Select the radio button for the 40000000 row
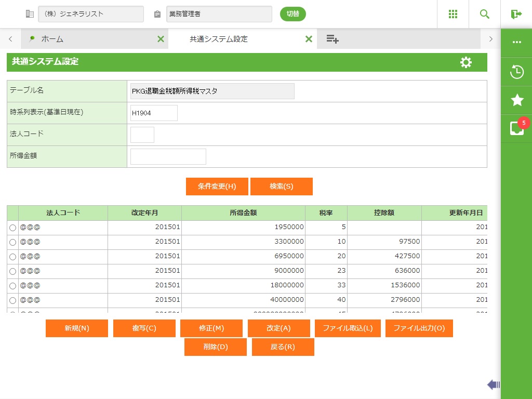 point(12,301)
